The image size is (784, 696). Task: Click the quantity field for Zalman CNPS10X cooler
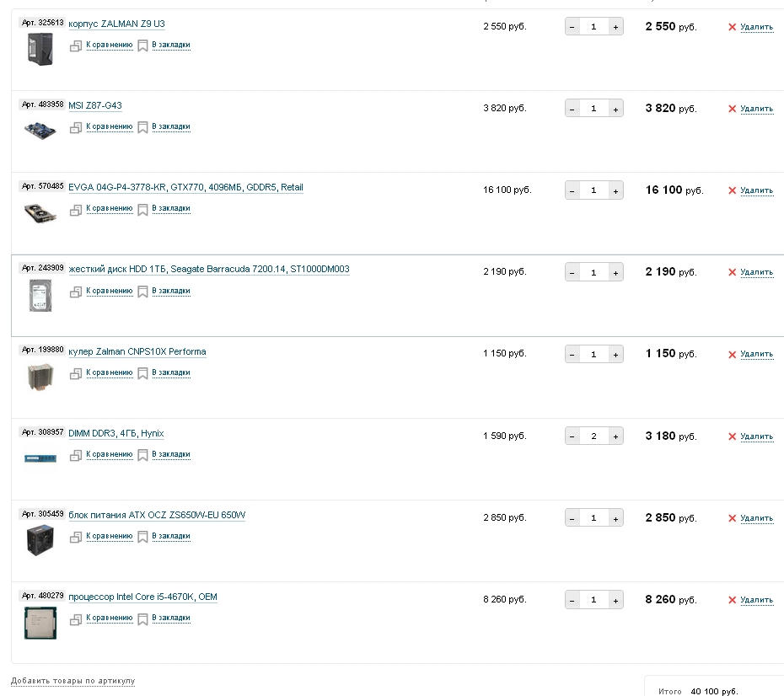pyautogui.click(x=593, y=355)
